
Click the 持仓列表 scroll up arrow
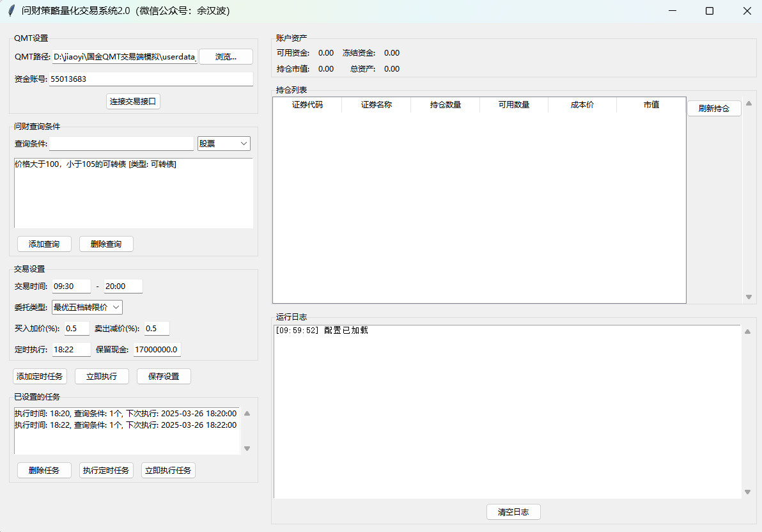tap(749, 103)
